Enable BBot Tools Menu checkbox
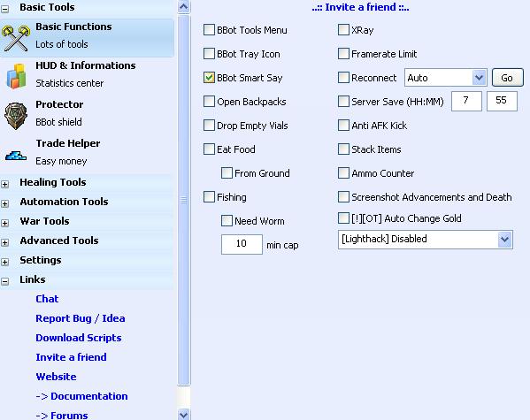The image size is (530, 420). pyautogui.click(x=209, y=30)
